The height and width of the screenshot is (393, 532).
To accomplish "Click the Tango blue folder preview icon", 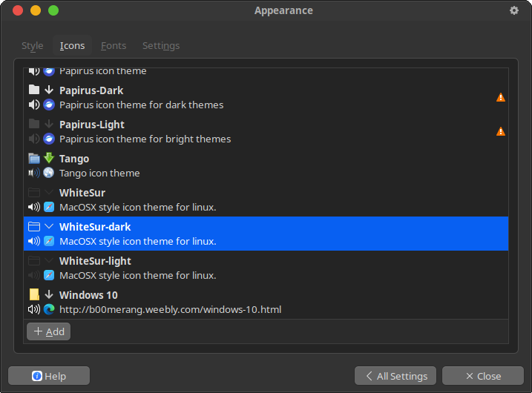I will [x=34, y=158].
